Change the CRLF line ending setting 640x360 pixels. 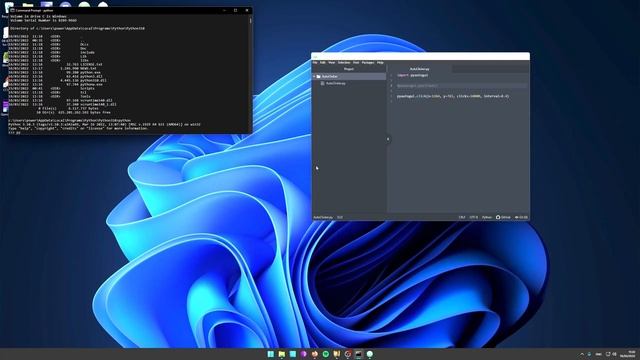[462, 217]
